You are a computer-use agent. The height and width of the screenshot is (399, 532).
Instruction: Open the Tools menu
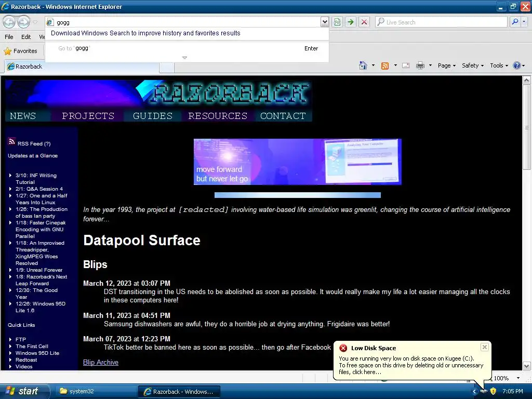[499, 65]
